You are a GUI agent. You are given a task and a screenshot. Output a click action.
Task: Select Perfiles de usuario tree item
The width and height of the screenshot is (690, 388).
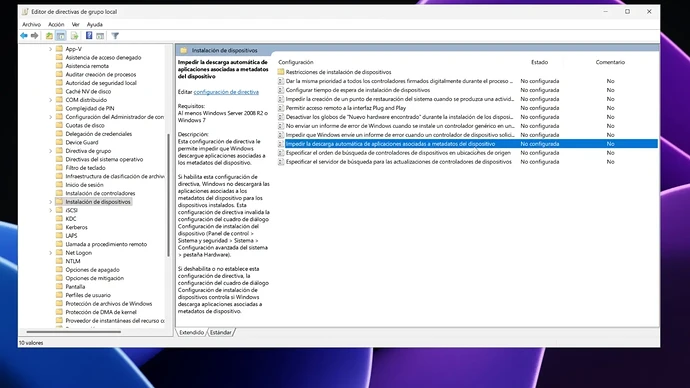coord(88,295)
